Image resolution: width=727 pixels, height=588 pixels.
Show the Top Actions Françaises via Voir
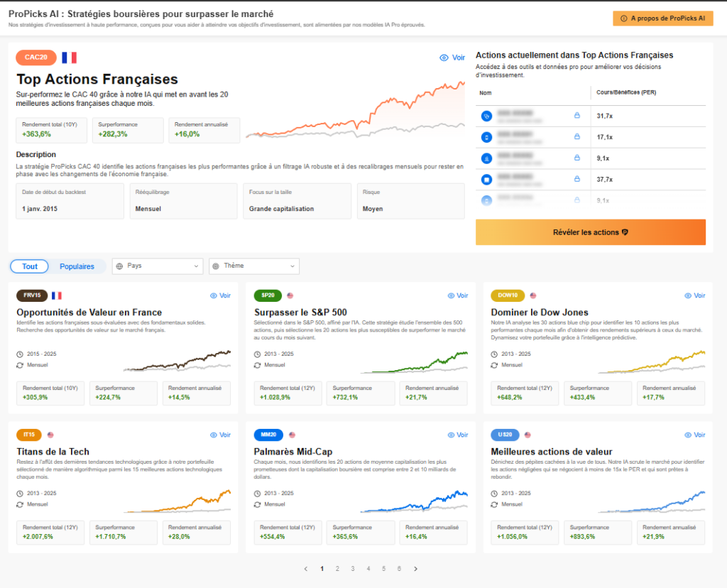click(452, 58)
